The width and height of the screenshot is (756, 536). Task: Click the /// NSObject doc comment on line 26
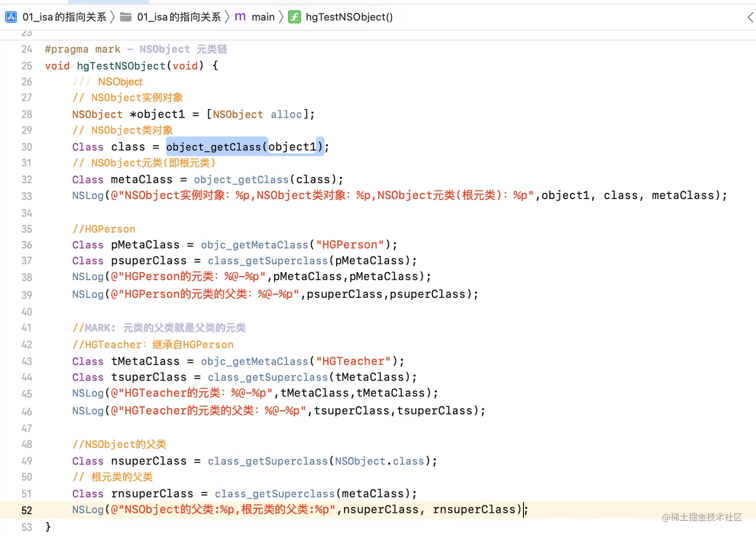[x=107, y=81]
